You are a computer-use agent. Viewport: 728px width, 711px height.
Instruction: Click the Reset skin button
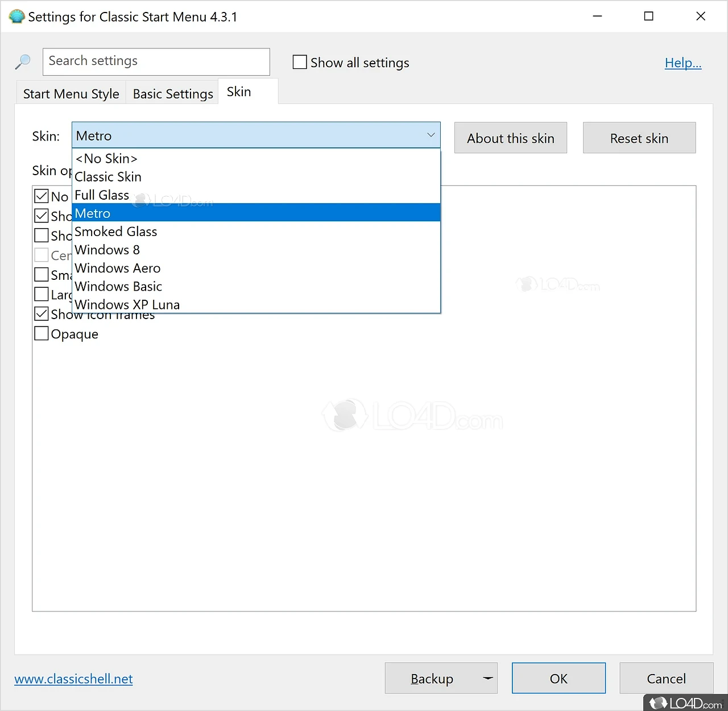(639, 138)
